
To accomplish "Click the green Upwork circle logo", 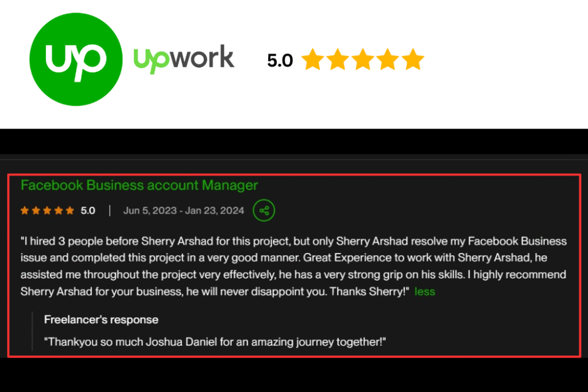I will point(76,59).
